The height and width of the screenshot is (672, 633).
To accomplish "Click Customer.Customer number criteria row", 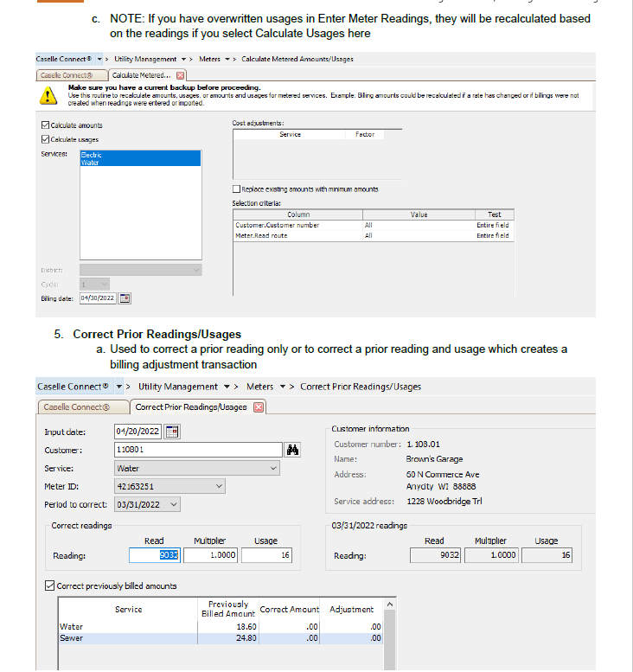I will (x=374, y=225).
